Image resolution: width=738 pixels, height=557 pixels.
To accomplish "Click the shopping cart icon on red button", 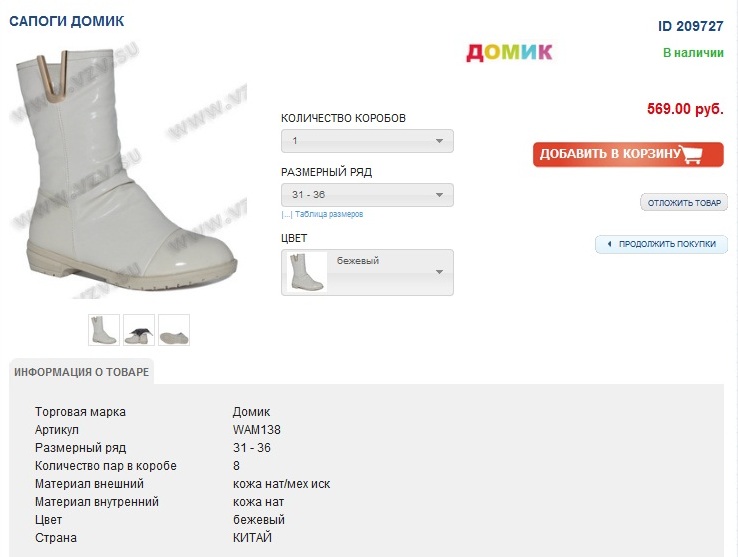I will 692,154.
